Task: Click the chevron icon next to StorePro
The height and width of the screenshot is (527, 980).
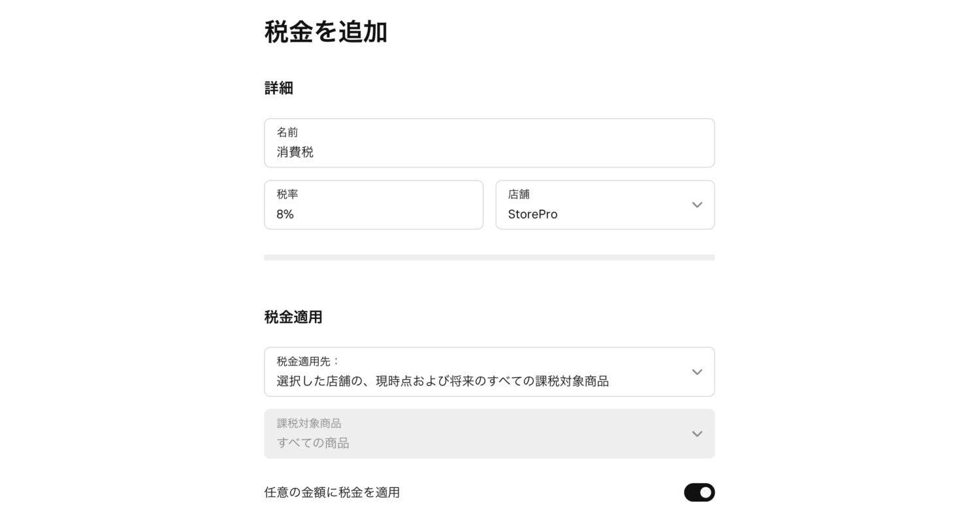Action: click(x=696, y=205)
